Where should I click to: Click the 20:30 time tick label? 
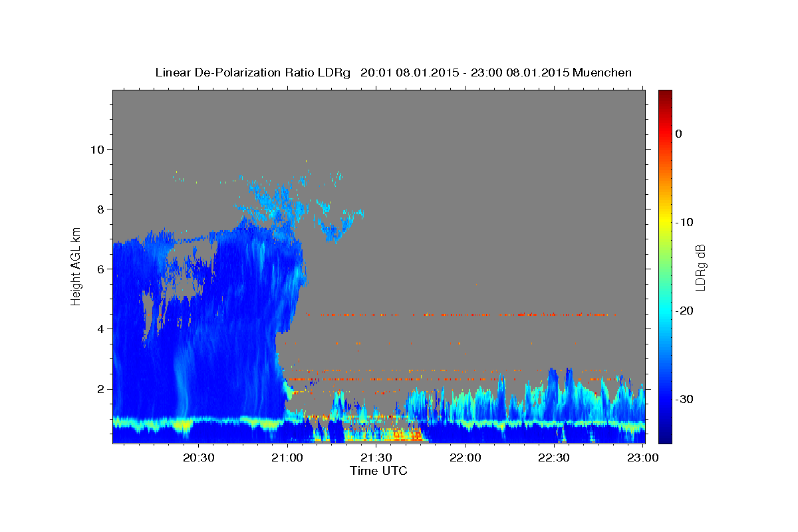point(199,458)
